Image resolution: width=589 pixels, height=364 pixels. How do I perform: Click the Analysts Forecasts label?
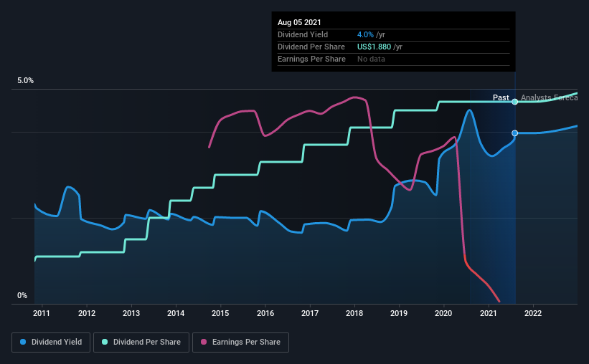pos(549,97)
